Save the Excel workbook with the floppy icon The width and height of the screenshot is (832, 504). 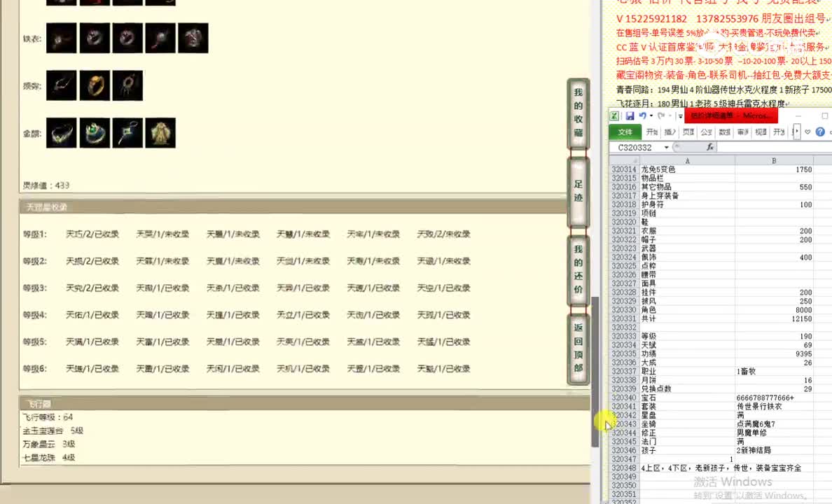pyautogui.click(x=630, y=115)
